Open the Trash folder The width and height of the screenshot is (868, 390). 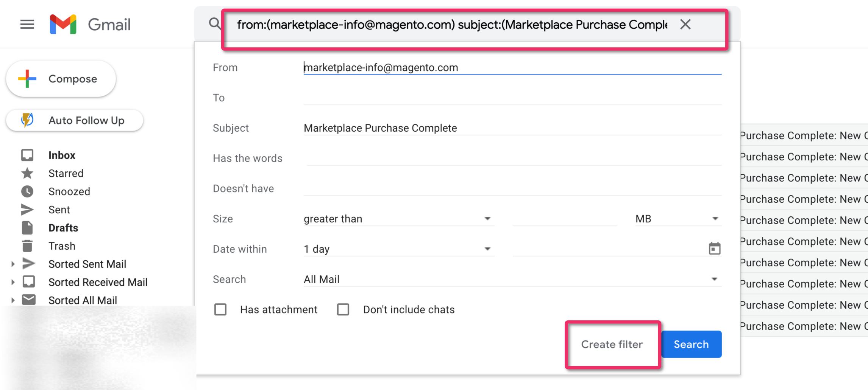pyautogui.click(x=62, y=246)
